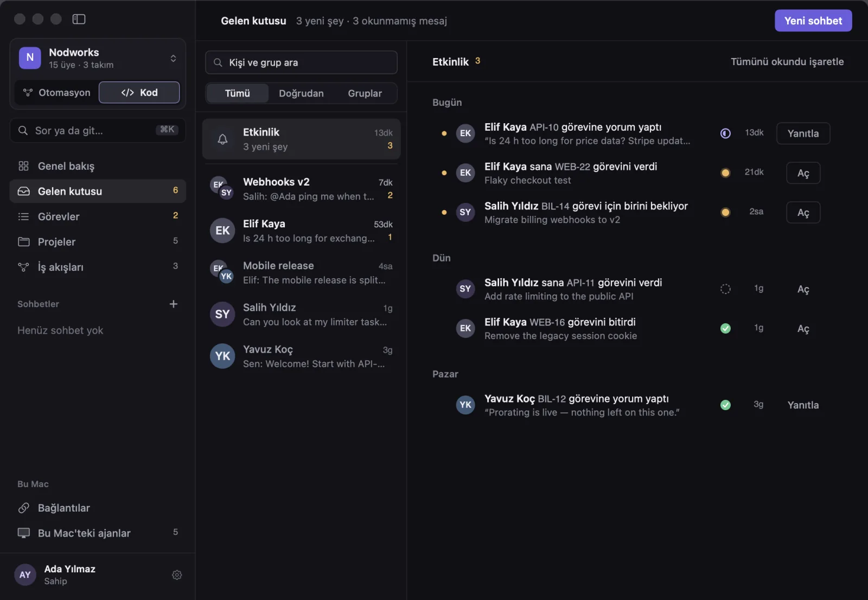Select the Gruplar filter tab
The image size is (868, 600).
tap(365, 93)
